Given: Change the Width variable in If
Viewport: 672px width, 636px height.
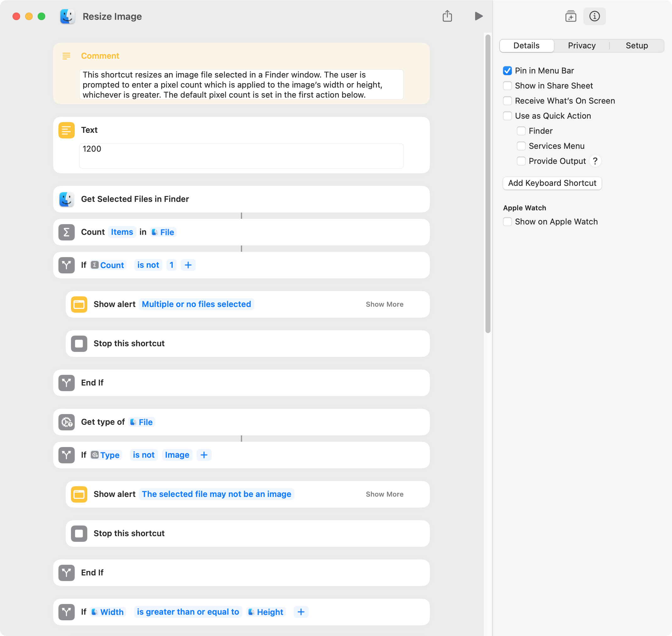Looking at the screenshot, I should (x=108, y=612).
